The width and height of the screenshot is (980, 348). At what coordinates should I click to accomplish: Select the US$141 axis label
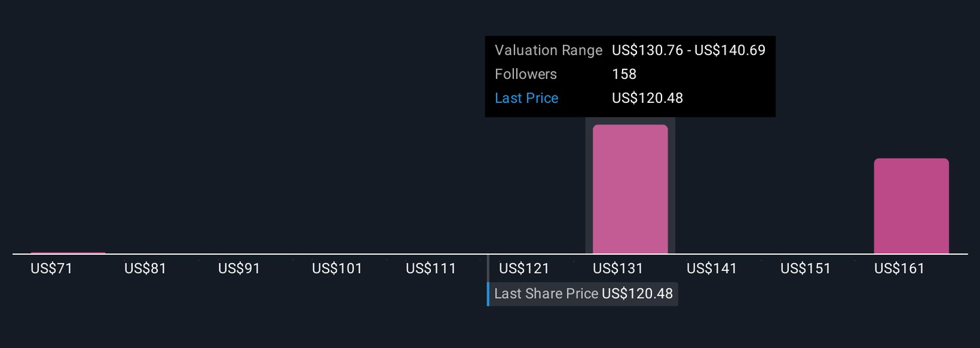[x=712, y=268]
